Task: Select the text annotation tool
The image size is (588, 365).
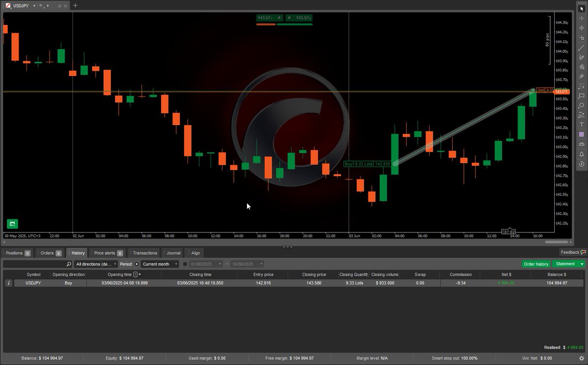Action: tap(582, 125)
